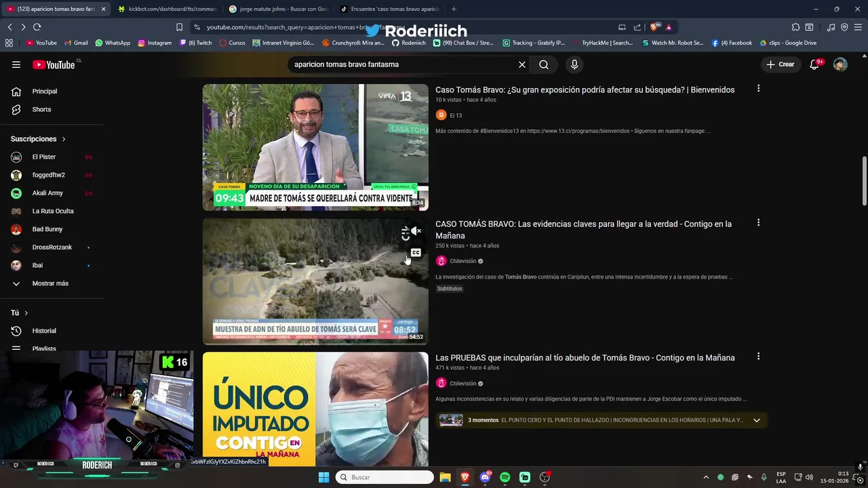Open the clips - Google Drive bookmark
This screenshot has width=868, height=488.
[x=787, y=43]
